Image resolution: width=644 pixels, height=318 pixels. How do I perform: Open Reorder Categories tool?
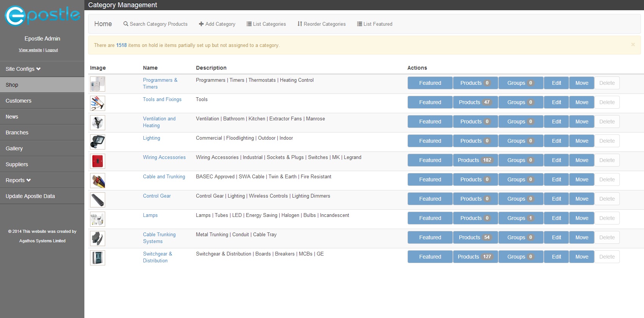pos(321,24)
